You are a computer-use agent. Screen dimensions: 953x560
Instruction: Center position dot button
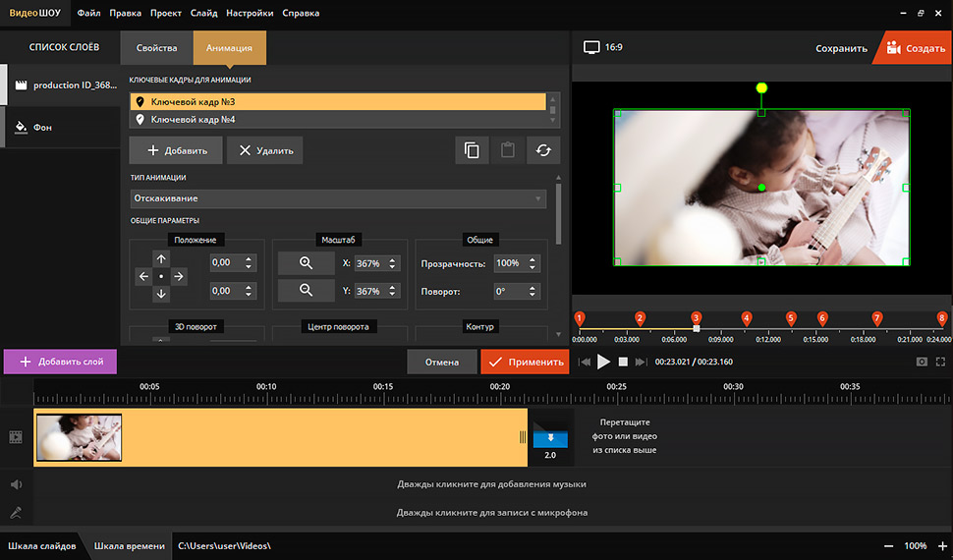tap(161, 277)
